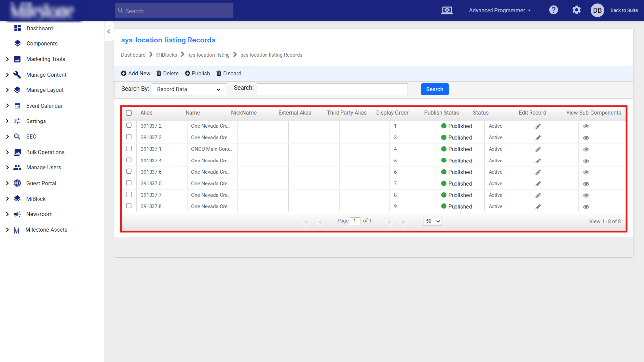
Task: Open the Search By Record Data dropdown
Action: pyautogui.click(x=189, y=89)
